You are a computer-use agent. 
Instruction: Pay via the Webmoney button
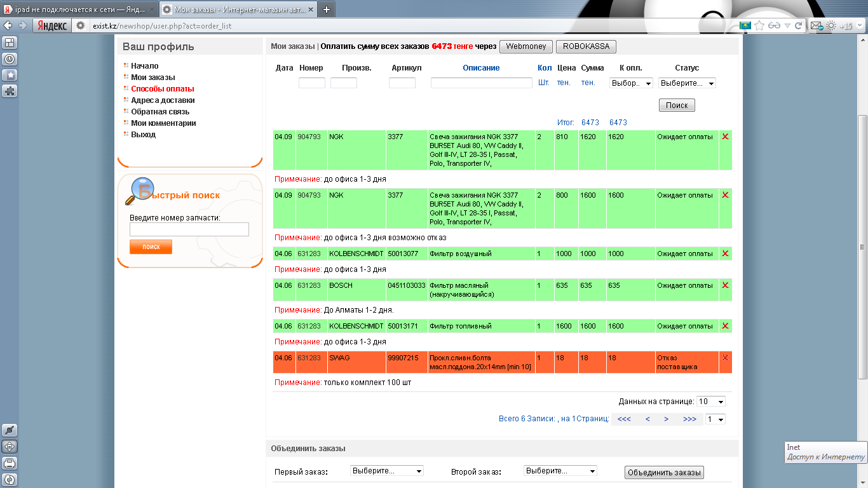point(526,46)
